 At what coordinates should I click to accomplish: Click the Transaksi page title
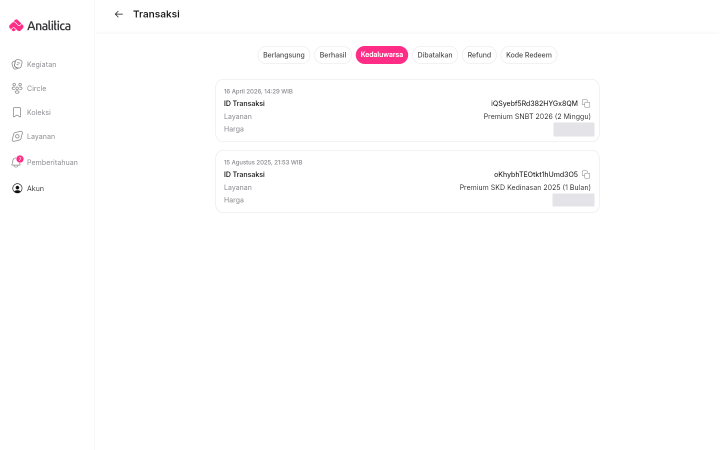(157, 14)
